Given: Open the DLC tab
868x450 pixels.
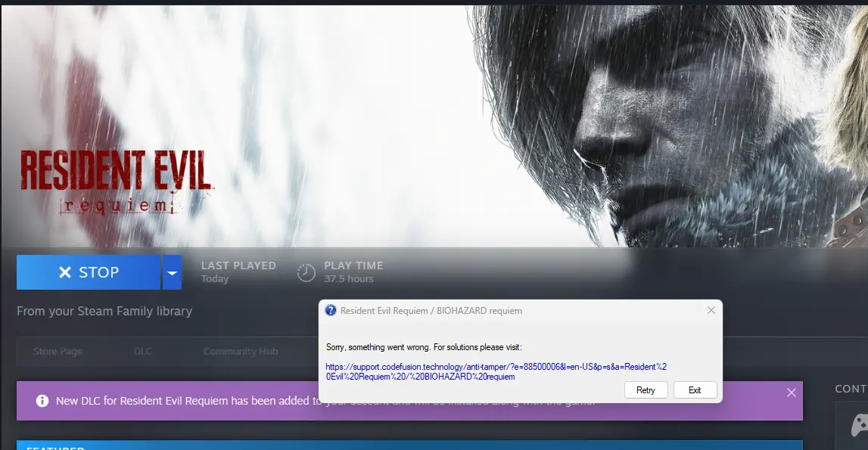Looking at the screenshot, I should coord(142,351).
